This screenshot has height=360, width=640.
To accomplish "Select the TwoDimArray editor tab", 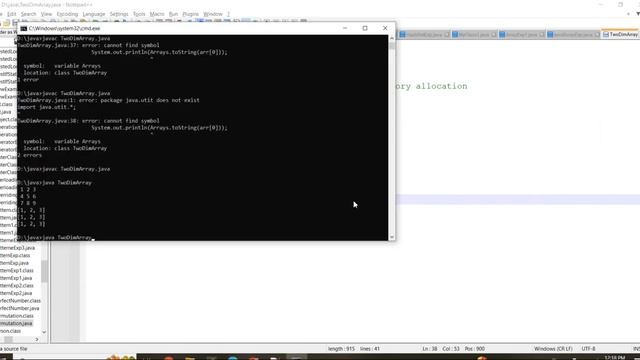I will [x=620, y=35].
